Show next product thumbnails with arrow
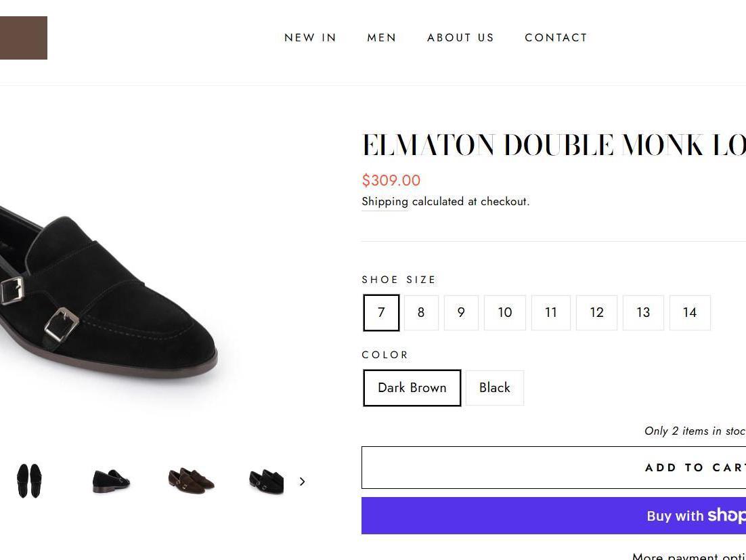The image size is (746, 560). pos(303,481)
